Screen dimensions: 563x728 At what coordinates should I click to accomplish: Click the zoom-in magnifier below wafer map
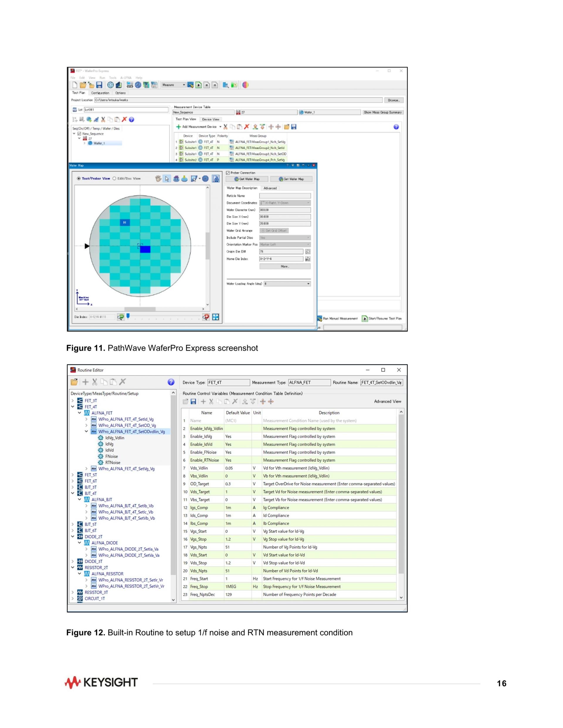206,317
